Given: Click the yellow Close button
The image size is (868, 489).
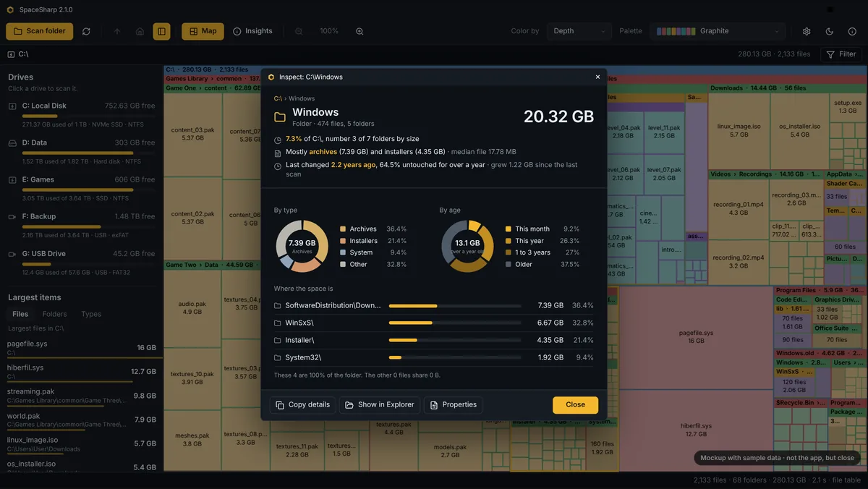Looking at the screenshot, I should pos(575,405).
